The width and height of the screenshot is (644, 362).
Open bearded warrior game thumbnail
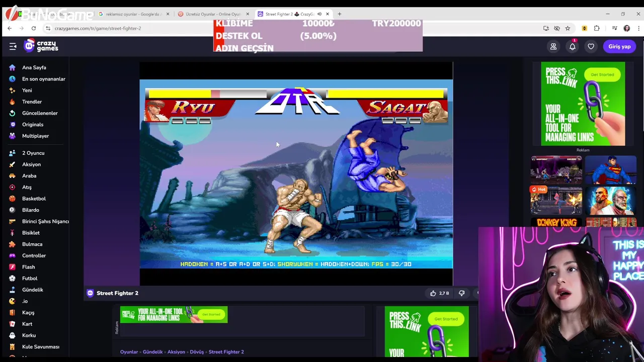point(611,200)
